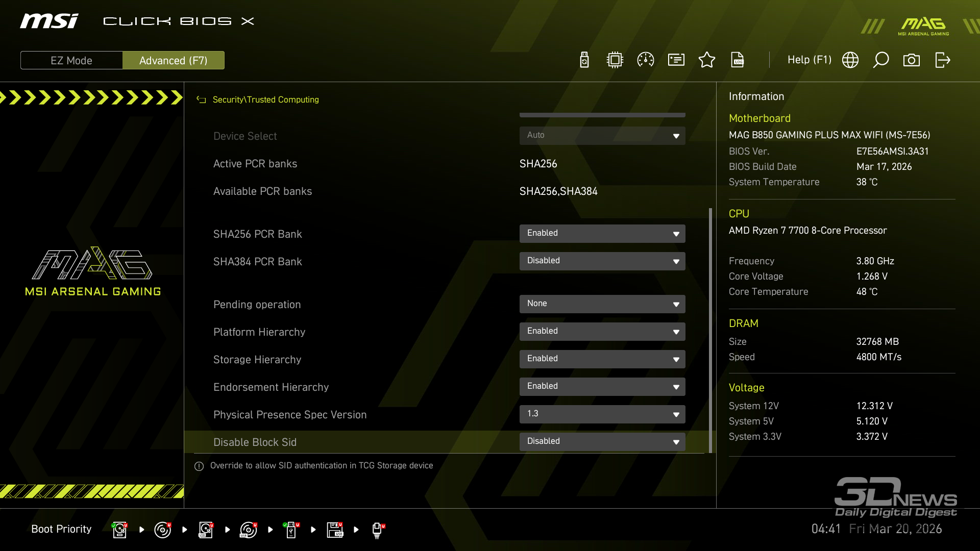Open the M-Flash USB update icon
Screen dimensions: 980x551
click(584, 60)
